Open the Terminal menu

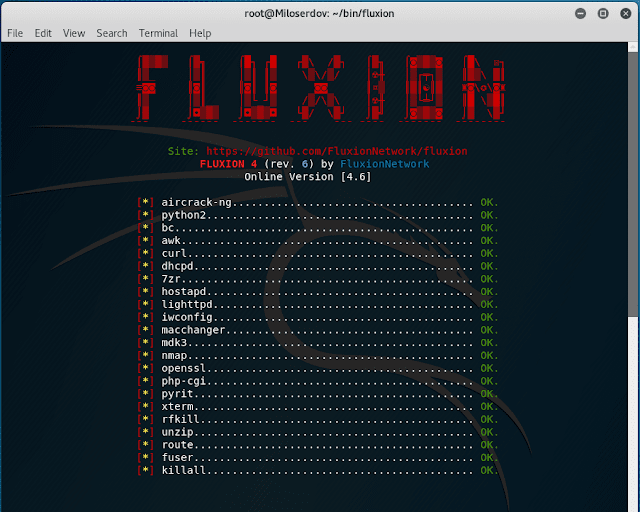point(158,33)
